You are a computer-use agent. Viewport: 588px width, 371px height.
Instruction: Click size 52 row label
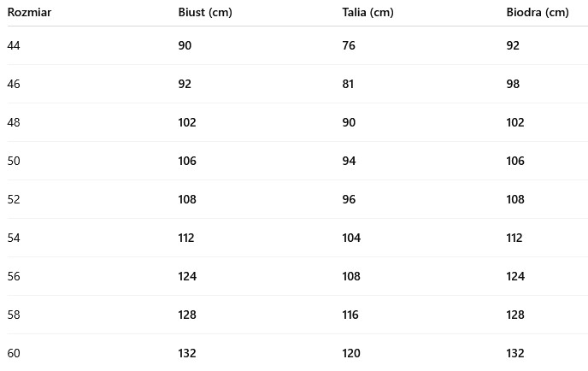tap(14, 199)
